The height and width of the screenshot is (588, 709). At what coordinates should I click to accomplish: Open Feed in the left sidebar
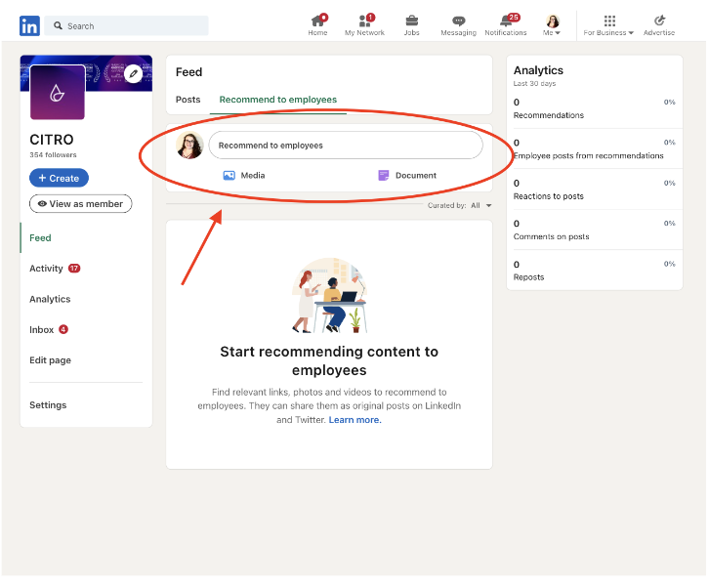(40, 238)
